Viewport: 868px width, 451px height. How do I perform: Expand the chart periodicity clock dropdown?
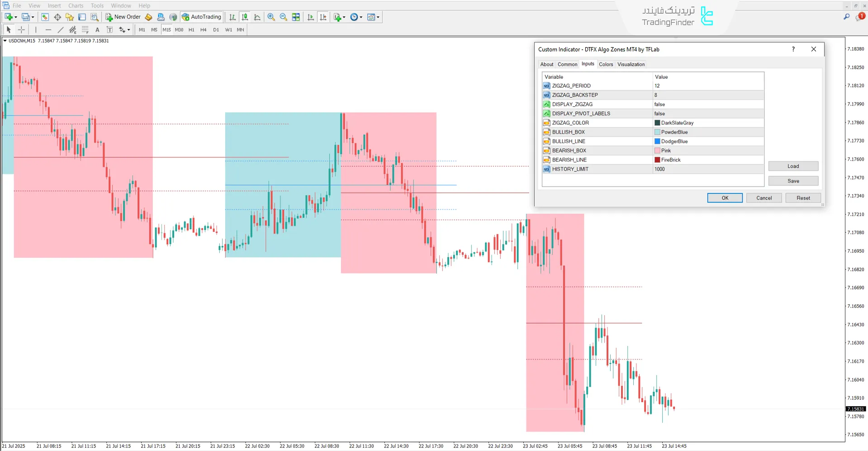[x=361, y=17]
